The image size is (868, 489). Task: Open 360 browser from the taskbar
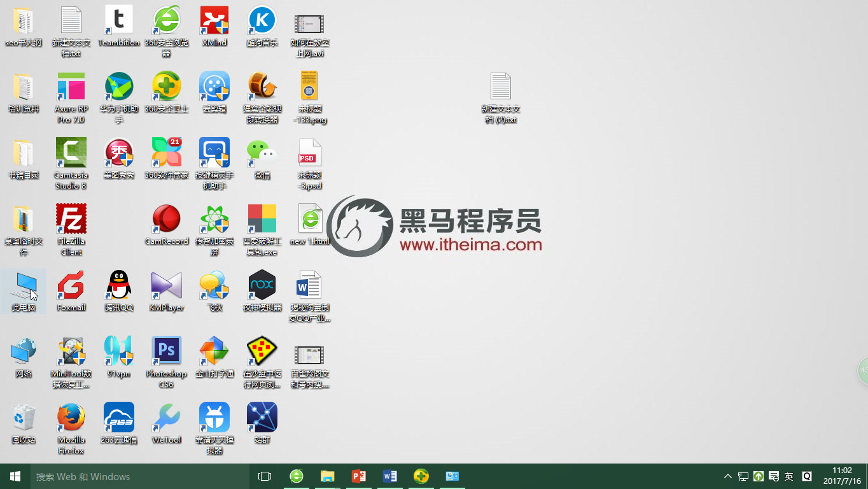(x=296, y=476)
